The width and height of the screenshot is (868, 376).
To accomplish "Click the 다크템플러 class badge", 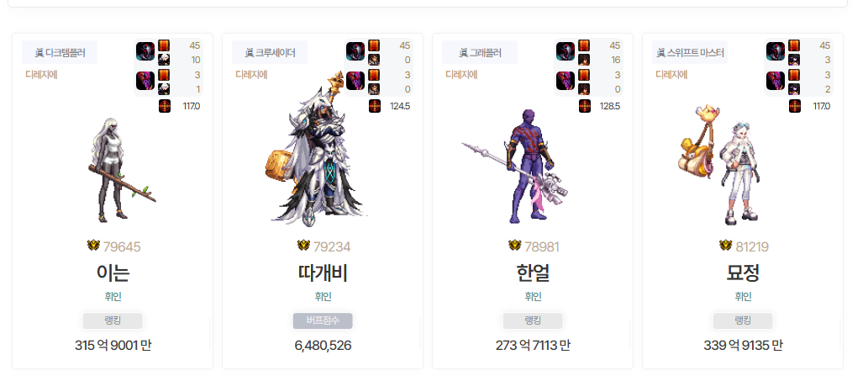I will tap(60, 53).
